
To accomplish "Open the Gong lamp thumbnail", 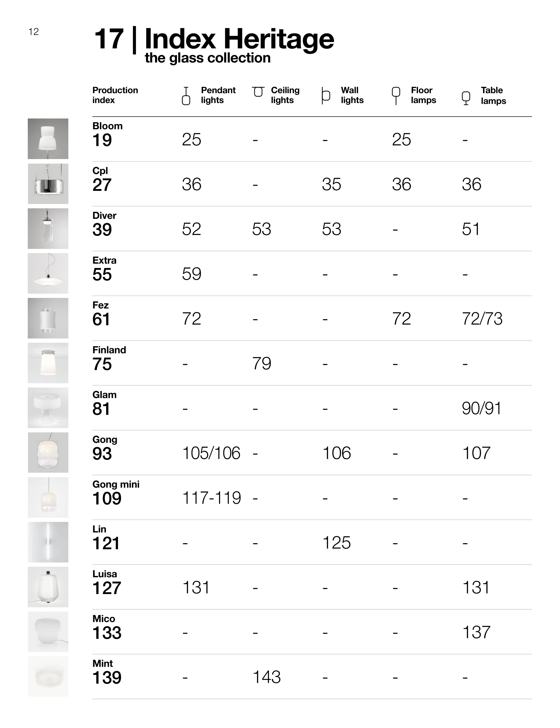I will [48, 452].
